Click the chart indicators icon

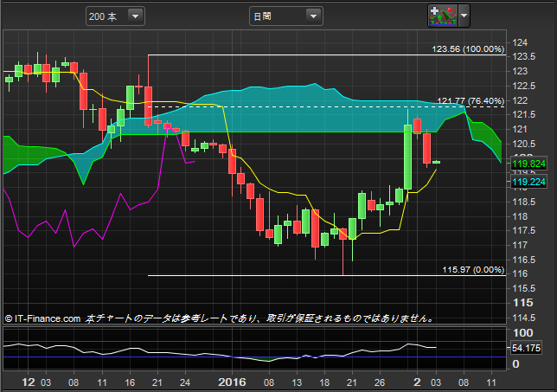443,16
